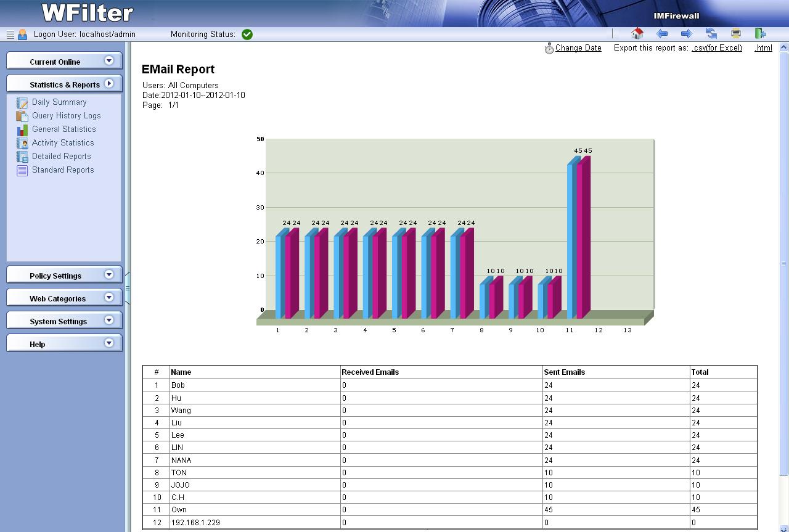Expand the Policy Settings section
Image resolution: width=789 pixels, height=532 pixels.
tap(109, 274)
